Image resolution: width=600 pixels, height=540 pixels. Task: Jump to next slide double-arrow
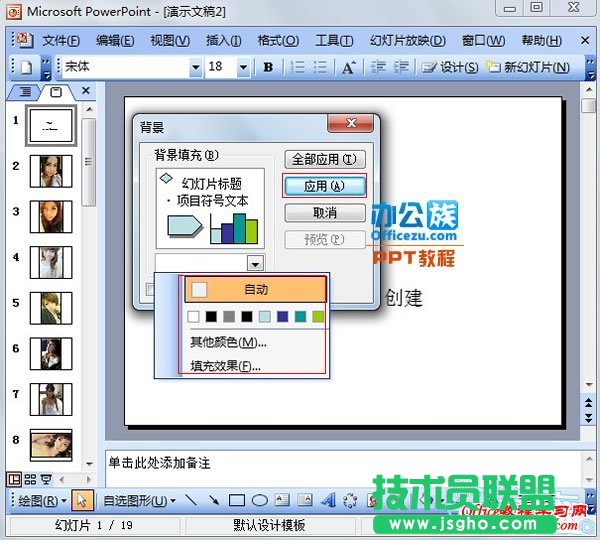[589, 417]
